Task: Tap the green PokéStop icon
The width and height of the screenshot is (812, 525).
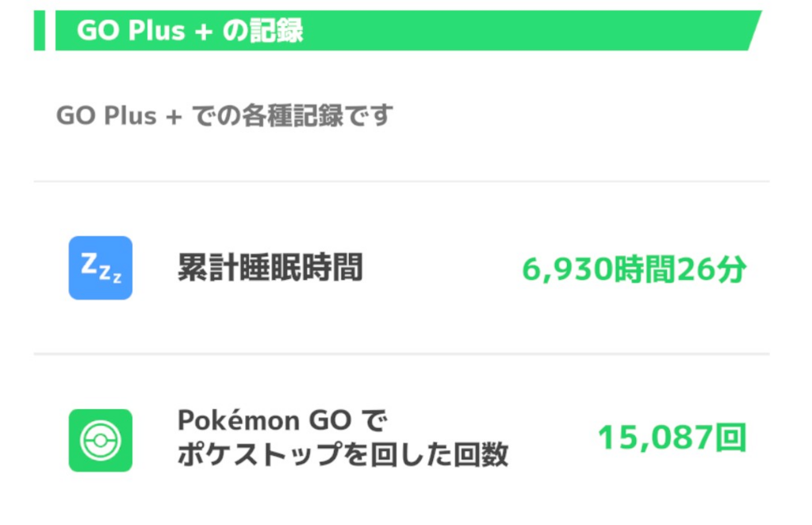Action: 100,440
